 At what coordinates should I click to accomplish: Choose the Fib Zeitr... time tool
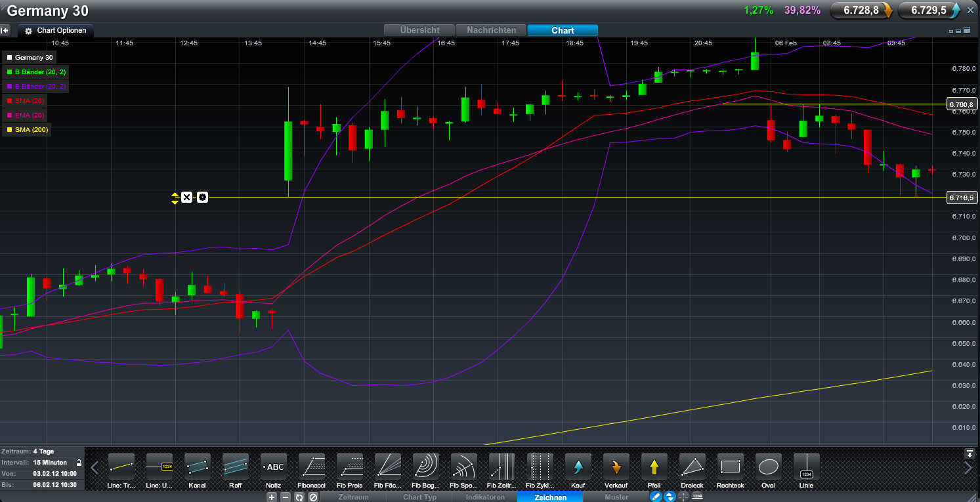[x=502, y=471]
